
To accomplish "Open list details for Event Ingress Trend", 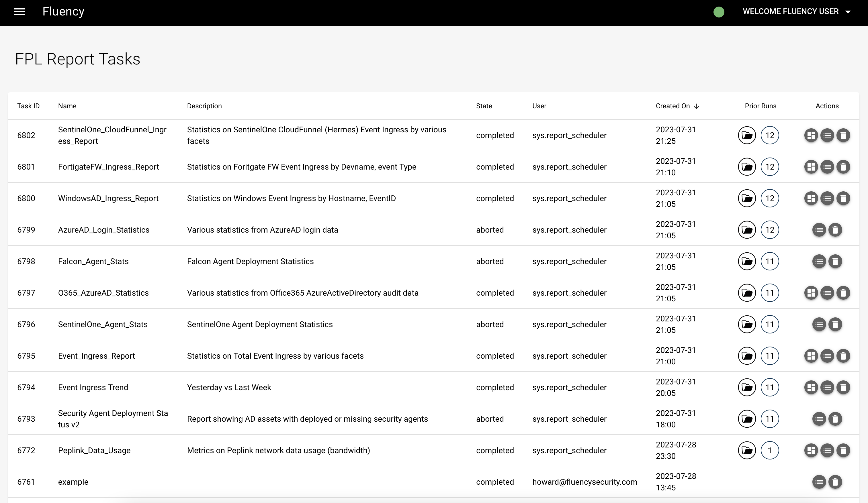I will (x=827, y=387).
